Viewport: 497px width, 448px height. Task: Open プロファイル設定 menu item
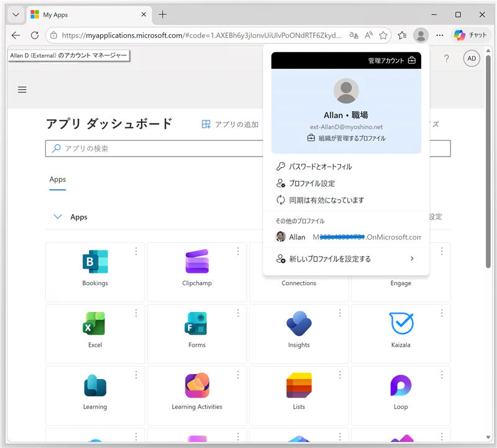346,183
